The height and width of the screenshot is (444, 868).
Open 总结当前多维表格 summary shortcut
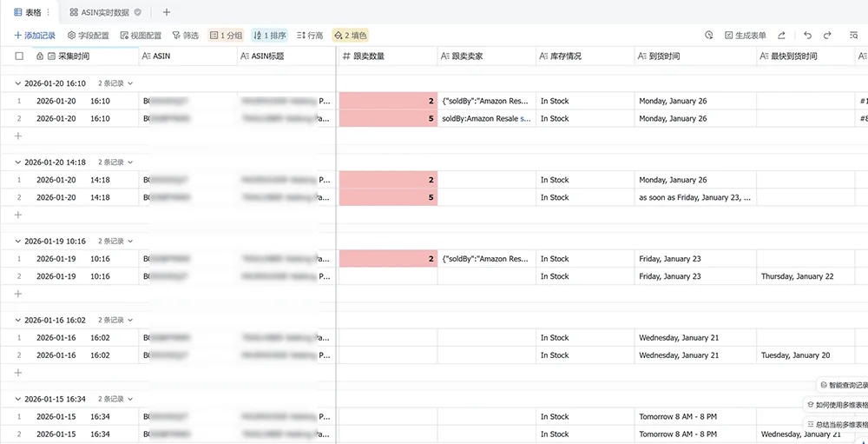(836, 425)
